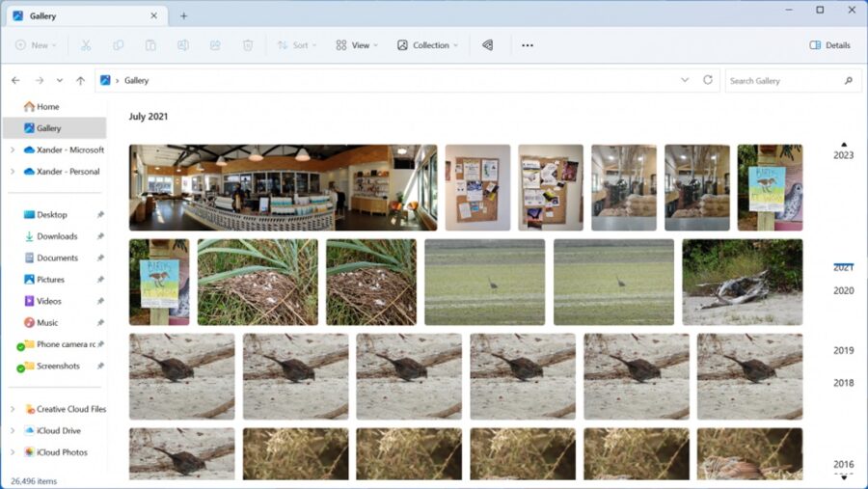Toggle the Details pane button

click(829, 45)
